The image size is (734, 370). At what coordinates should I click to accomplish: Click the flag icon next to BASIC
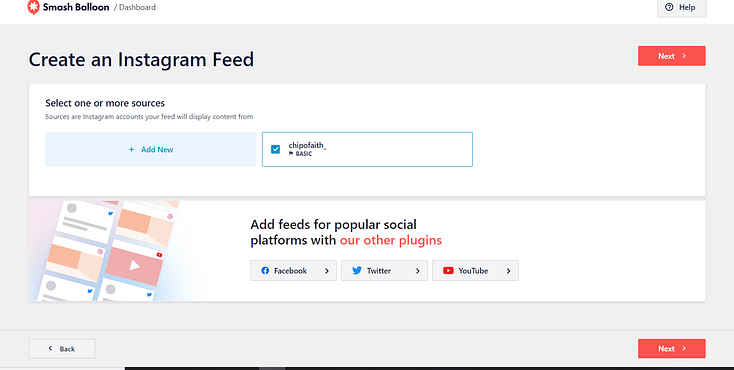click(x=291, y=154)
